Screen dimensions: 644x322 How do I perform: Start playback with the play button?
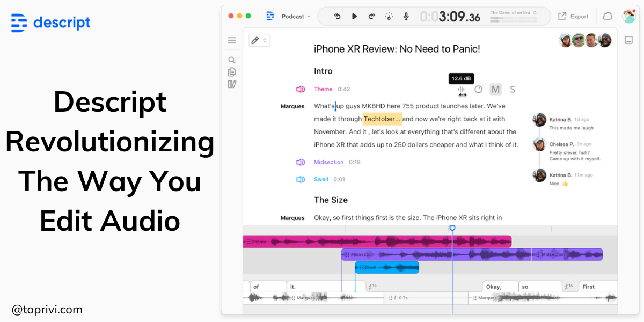(354, 17)
